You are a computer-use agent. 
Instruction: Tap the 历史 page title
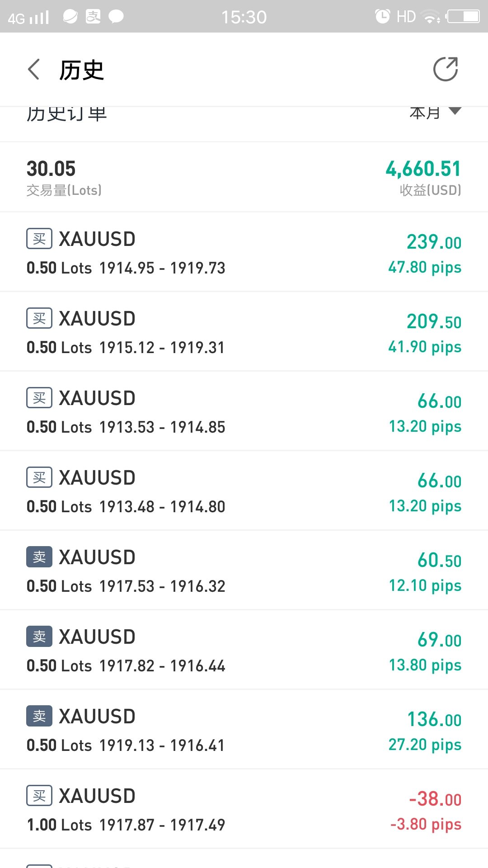(82, 70)
